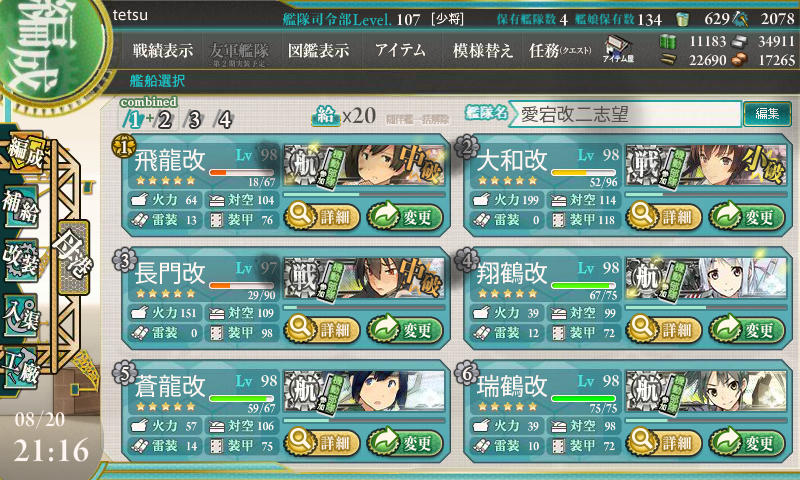Image resolution: width=800 pixels, height=480 pixels.
Task: Open the 任務 quest menu
Action: coord(560,50)
